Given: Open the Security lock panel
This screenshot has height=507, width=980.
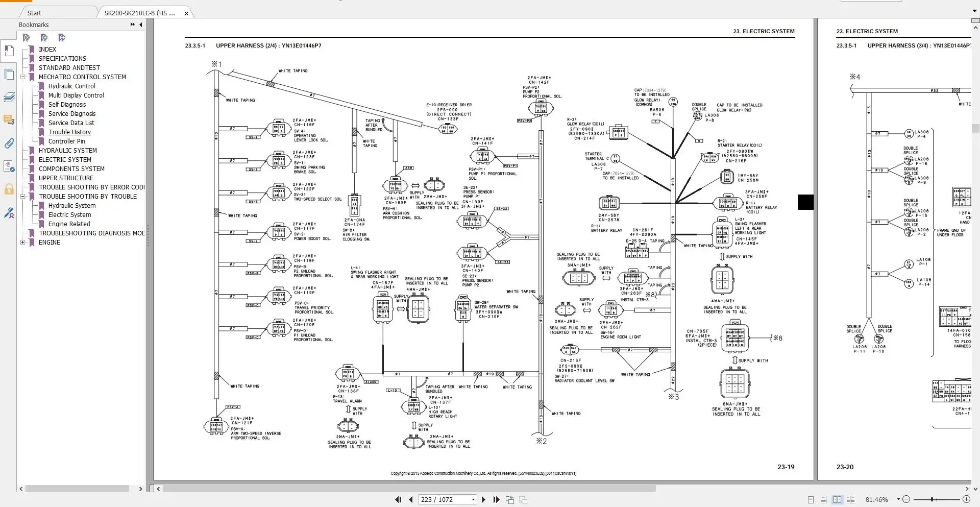Looking at the screenshot, I should tap(9, 189).
